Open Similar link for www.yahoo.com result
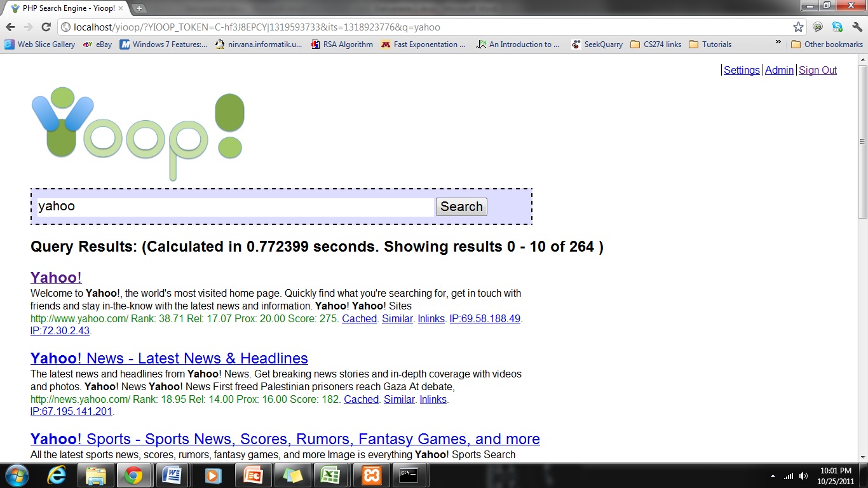Image resolution: width=868 pixels, height=488 pixels. tap(397, 318)
